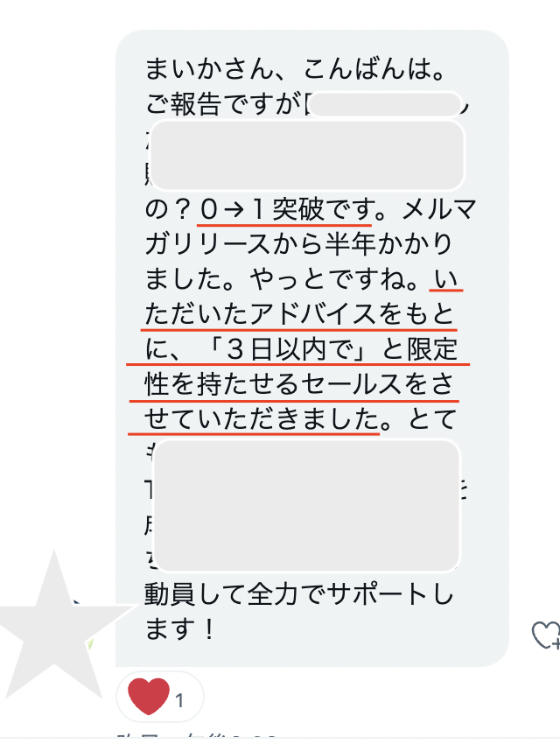Click the line 動員して全力でサポートし
Screen dimensions: 560x744
298,594
